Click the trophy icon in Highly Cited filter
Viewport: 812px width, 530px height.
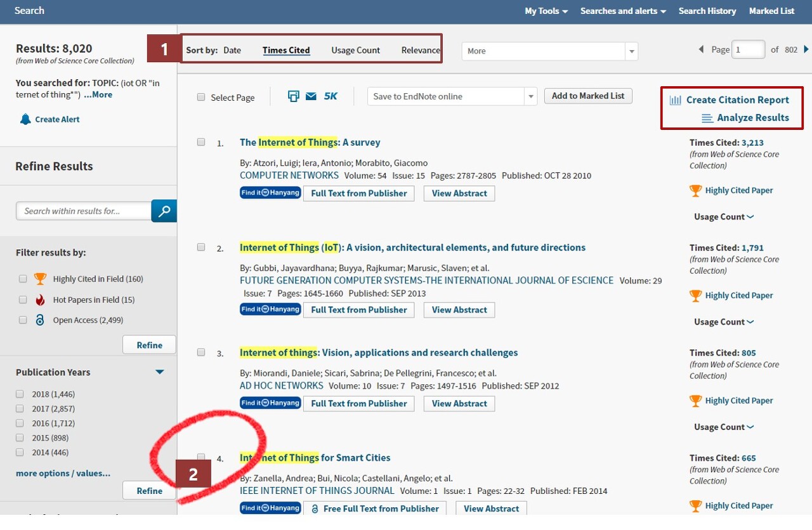pyautogui.click(x=40, y=279)
